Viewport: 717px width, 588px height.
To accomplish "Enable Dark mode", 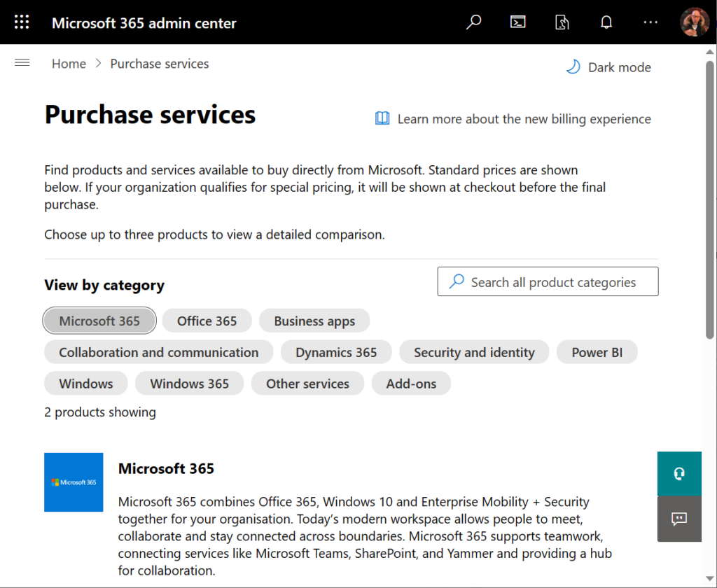I will coord(608,67).
